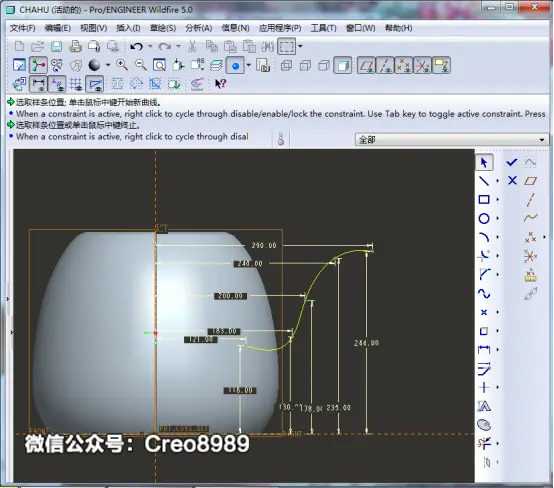
Task: Open the 草绘(S) menu
Action: [163, 28]
